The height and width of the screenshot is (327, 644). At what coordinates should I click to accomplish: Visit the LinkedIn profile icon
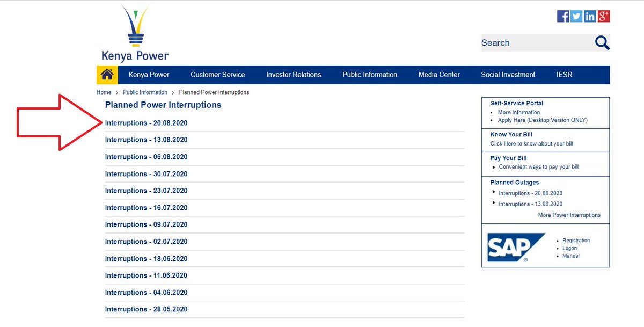coord(589,16)
